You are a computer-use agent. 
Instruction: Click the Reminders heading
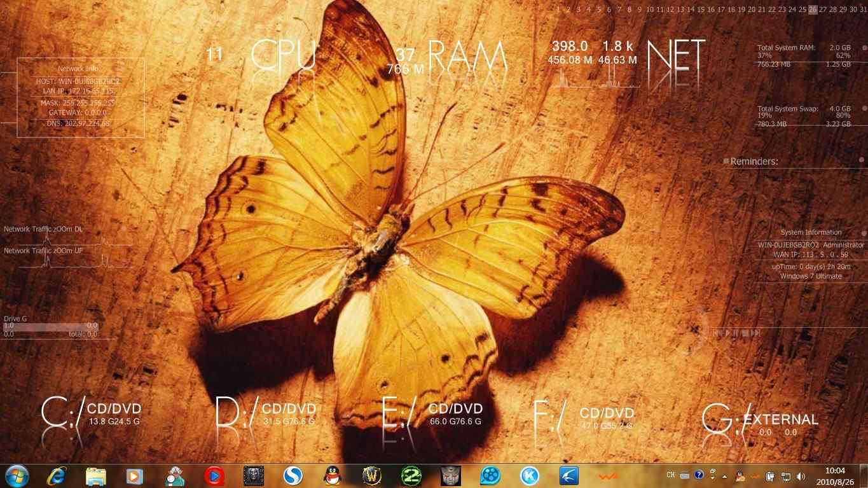[754, 162]
